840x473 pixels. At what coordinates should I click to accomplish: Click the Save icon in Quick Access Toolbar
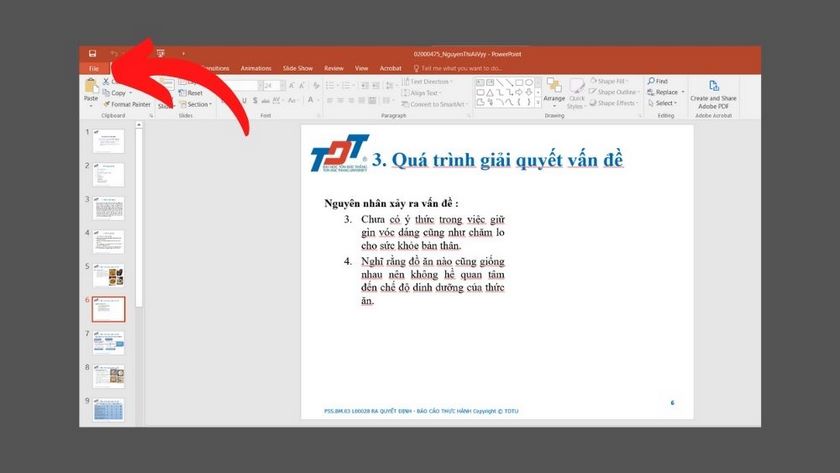coord(92,53)
